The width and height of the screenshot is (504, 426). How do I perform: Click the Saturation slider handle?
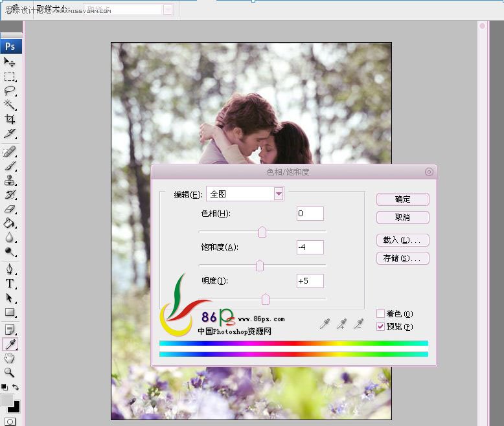[260, 265]
